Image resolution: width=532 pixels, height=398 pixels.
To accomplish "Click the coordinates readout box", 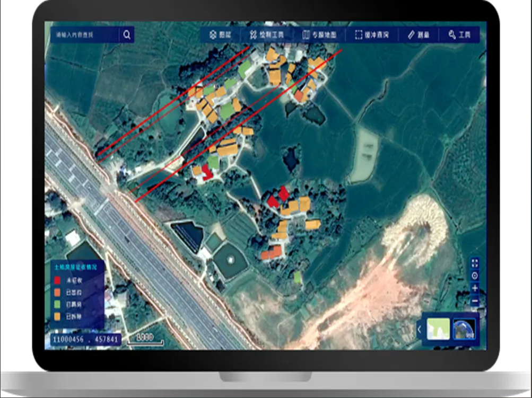I will pos(86,339).
